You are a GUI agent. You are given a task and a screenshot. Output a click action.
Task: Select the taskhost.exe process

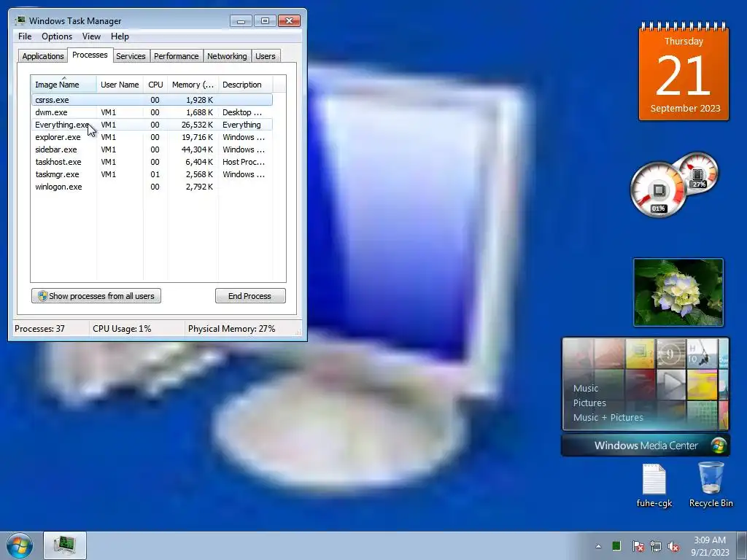pyautogui.click(x=152, y=162)
